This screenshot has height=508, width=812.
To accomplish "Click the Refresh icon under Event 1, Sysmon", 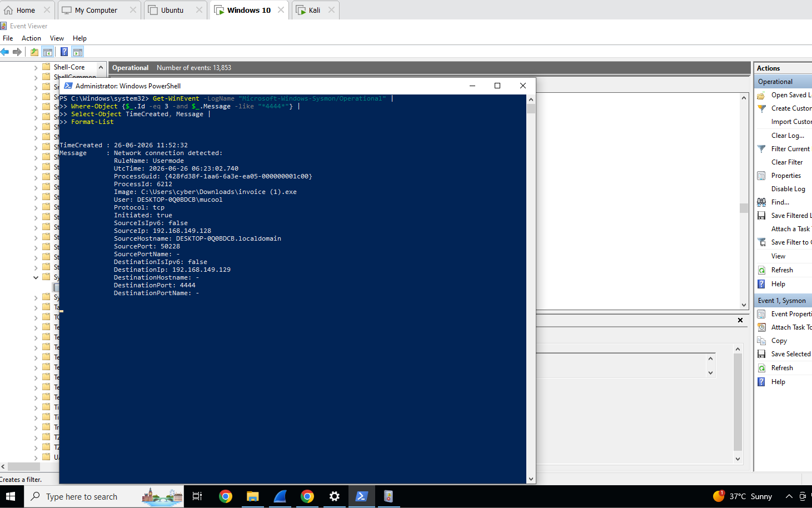I will tap(761, 368).
